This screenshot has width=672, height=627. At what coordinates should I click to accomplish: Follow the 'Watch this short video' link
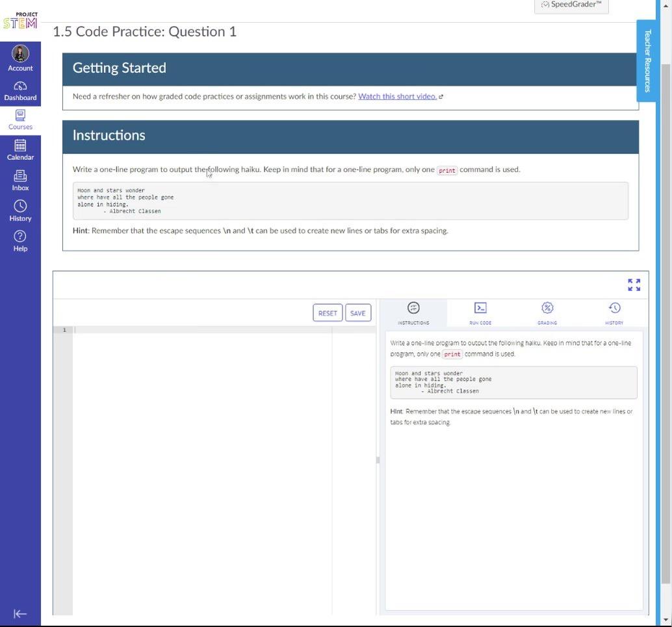pyautogui.click(x=397, y=97)
